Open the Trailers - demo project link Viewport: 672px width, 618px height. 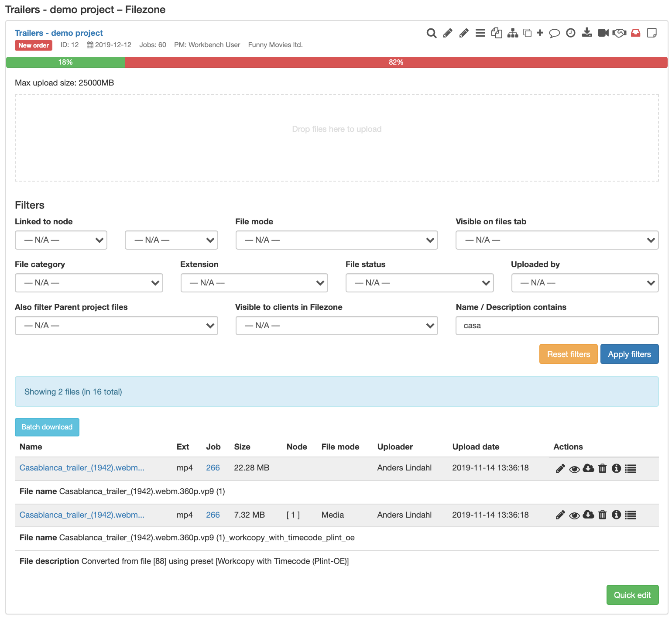(59, 33)
